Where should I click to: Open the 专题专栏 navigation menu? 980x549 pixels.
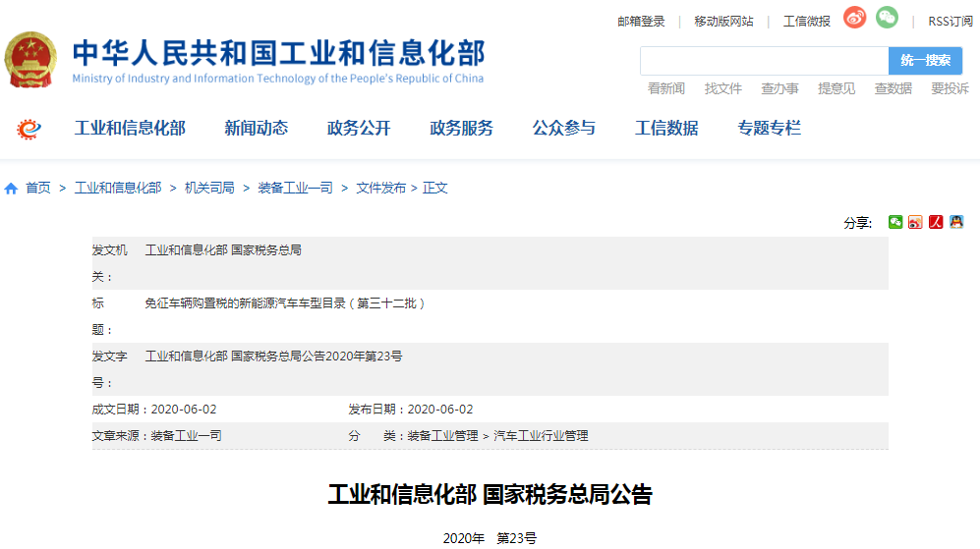coord(769,128)
